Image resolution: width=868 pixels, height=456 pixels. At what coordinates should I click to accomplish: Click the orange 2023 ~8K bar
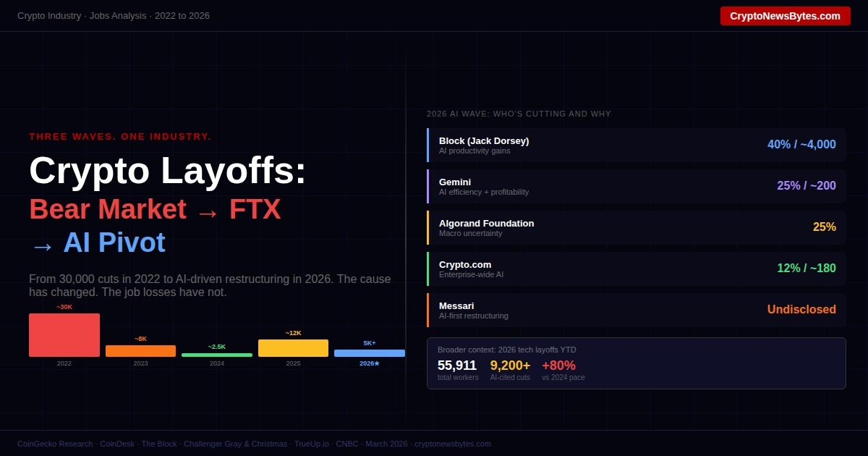click(x=140, y=350)
